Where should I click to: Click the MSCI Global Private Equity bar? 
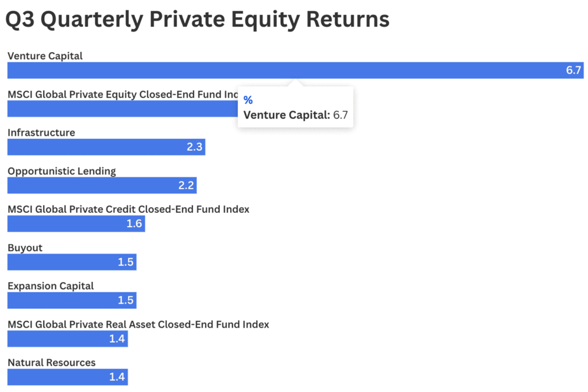coord(121,109)
